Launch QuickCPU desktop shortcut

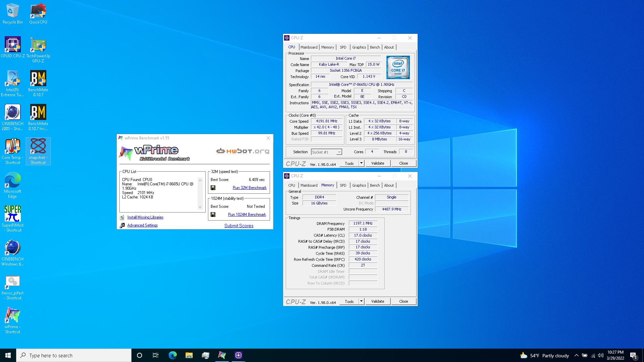tap(38, 13)
